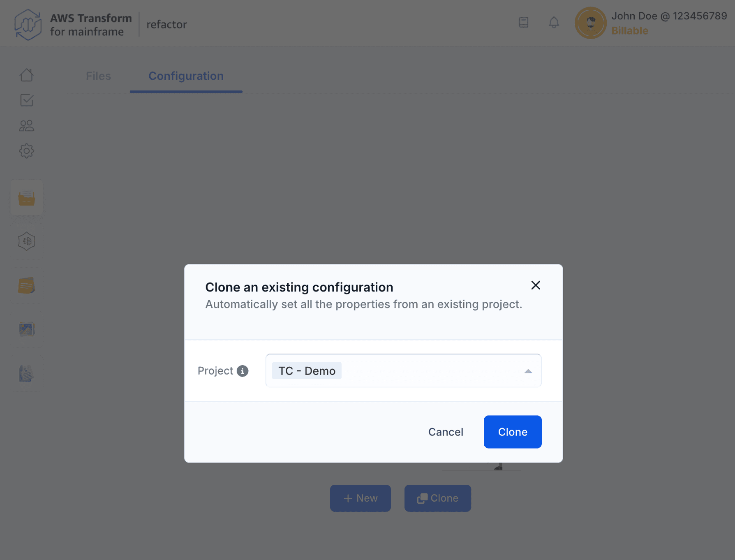Open the AI hexagon tool in the sidebar
This screenshot has height=560, width=735.
pos(26,241)
